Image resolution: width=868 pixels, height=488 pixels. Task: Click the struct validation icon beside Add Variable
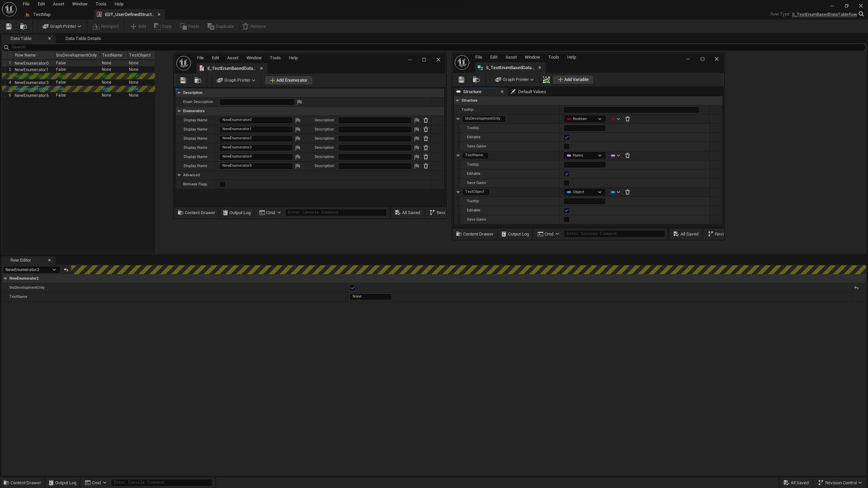[546, 80]
